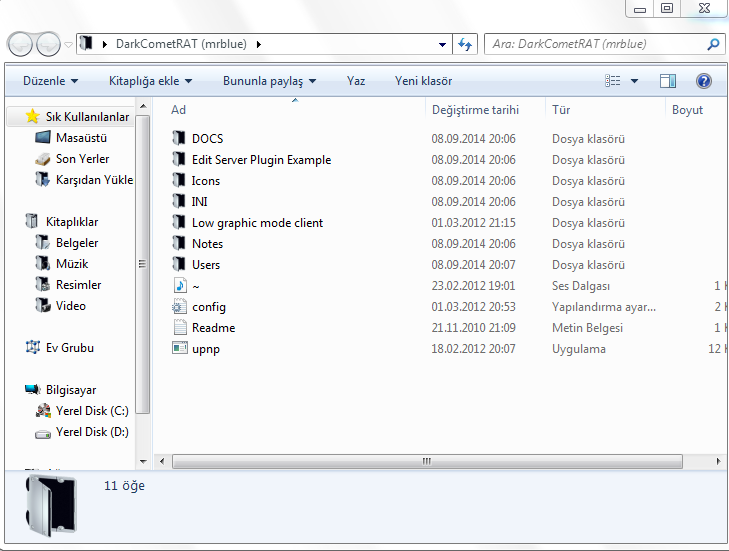Click the Kitaplıklar library icon

(32, 221)
